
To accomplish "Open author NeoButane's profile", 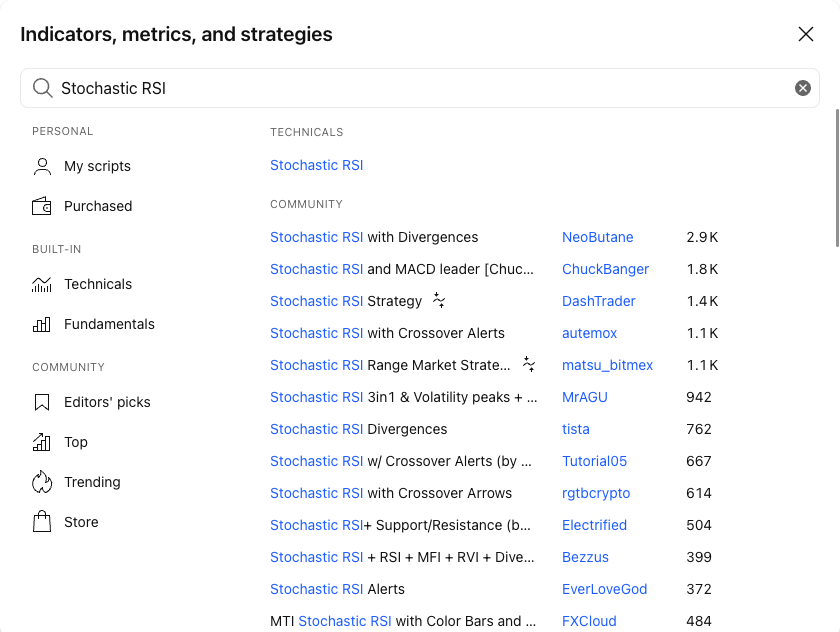I will (597, 237).
